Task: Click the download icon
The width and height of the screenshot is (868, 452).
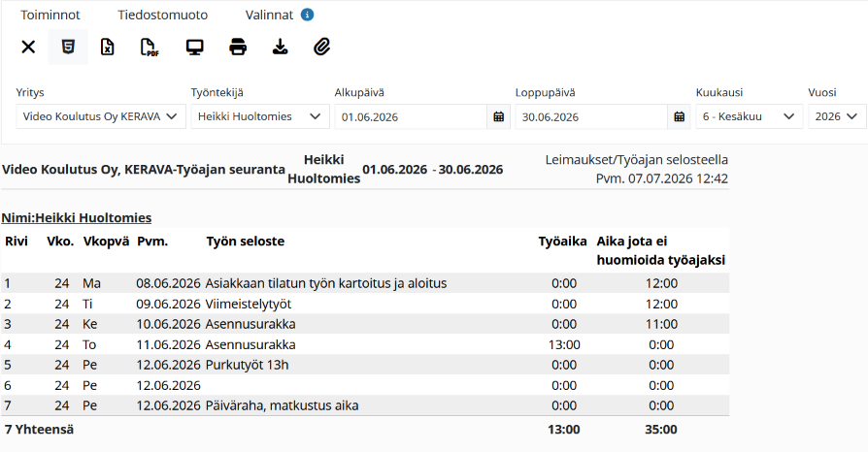Action: click(x=280, y=47)
